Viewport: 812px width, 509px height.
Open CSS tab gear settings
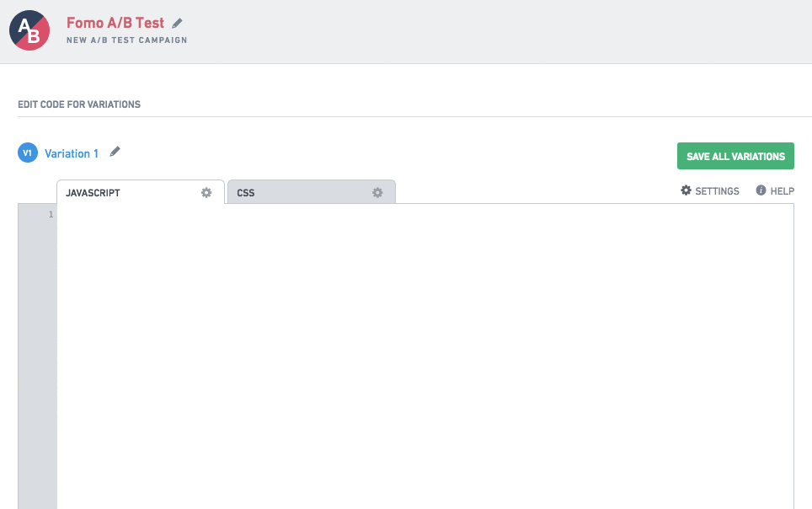click(x=377, y=193)
